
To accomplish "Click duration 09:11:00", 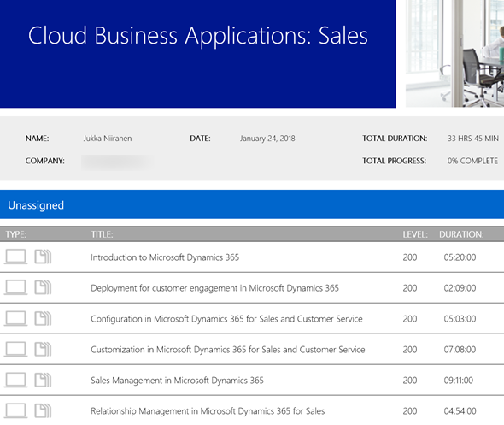I will pyautogui.click(x=459, y=381).
